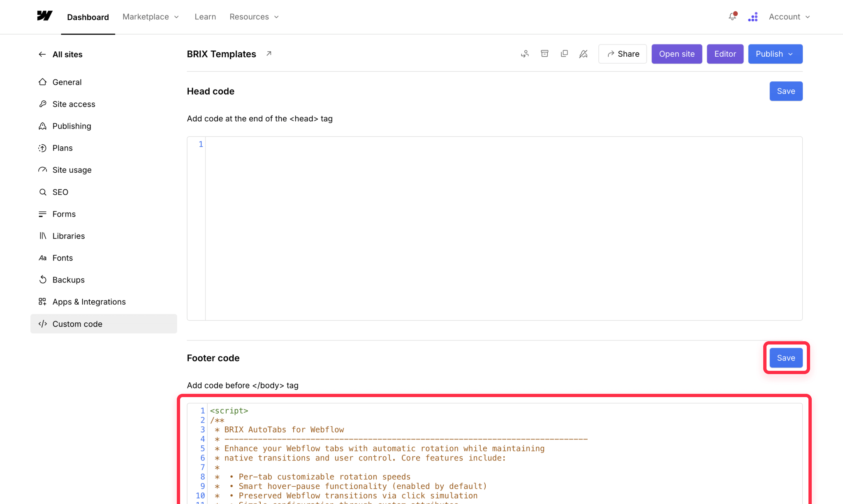Click the duplicate site icon
Screen dimensions: 843x504
coord(564,54)
